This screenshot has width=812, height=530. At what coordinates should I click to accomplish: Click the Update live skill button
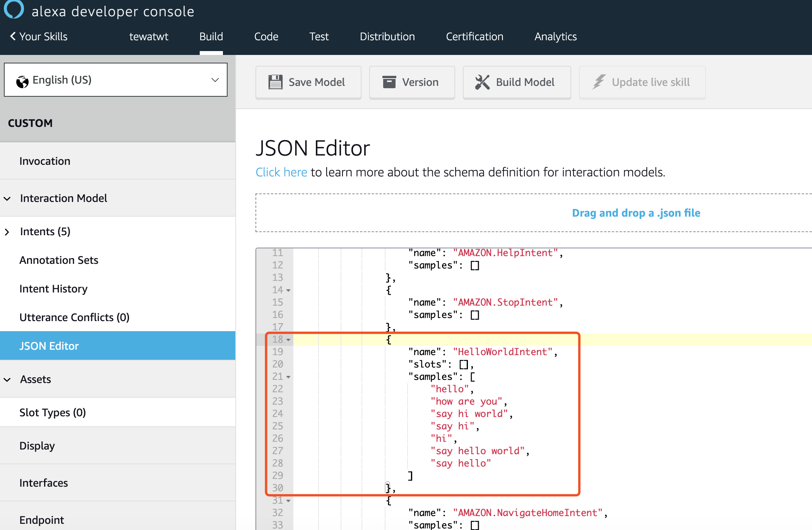642,82
